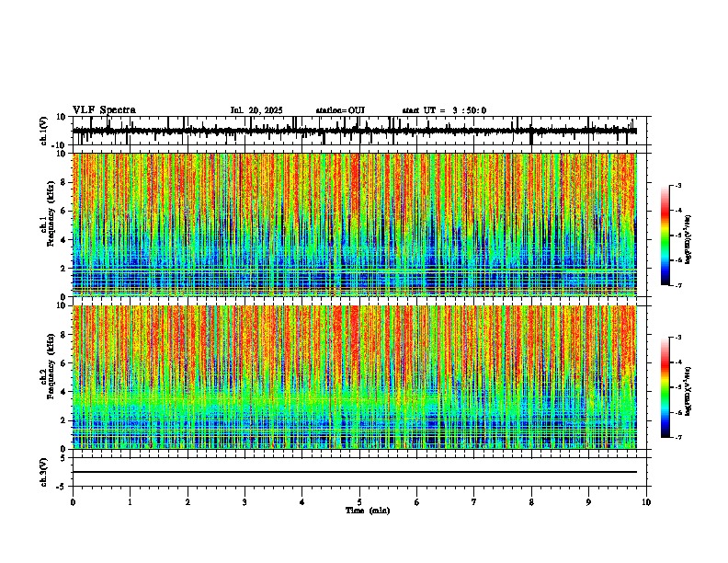Click time-axis tick label "3"
Image resolution: width=728 pixels, height=563 pixels.
245,502
